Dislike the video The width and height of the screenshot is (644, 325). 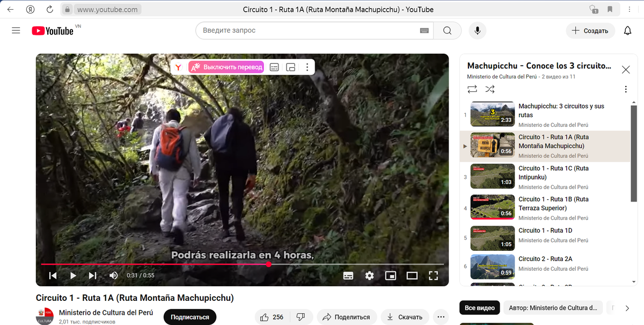point(301,317)
